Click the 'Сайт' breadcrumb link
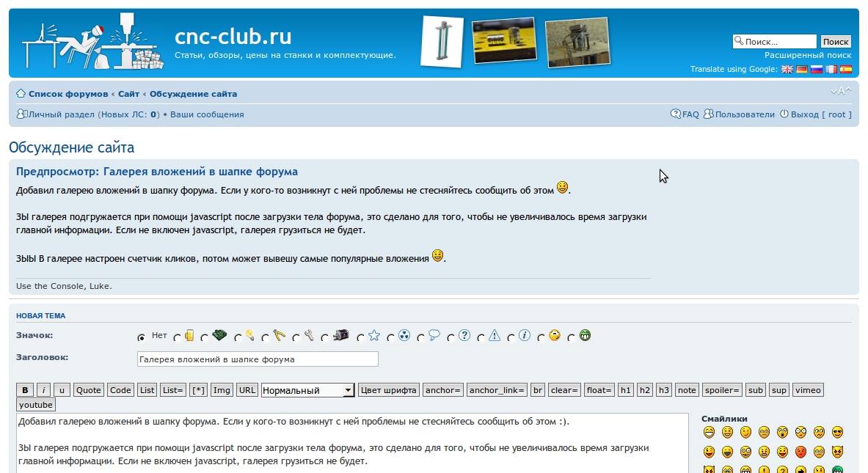Screen dimensions: 868x473 tap(128, 93)
